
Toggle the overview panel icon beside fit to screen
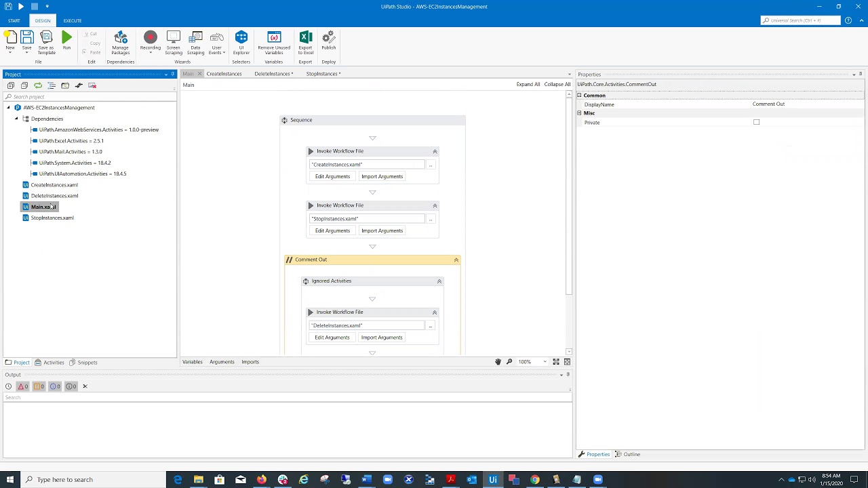pyautogui.click(x=567, y=362)
